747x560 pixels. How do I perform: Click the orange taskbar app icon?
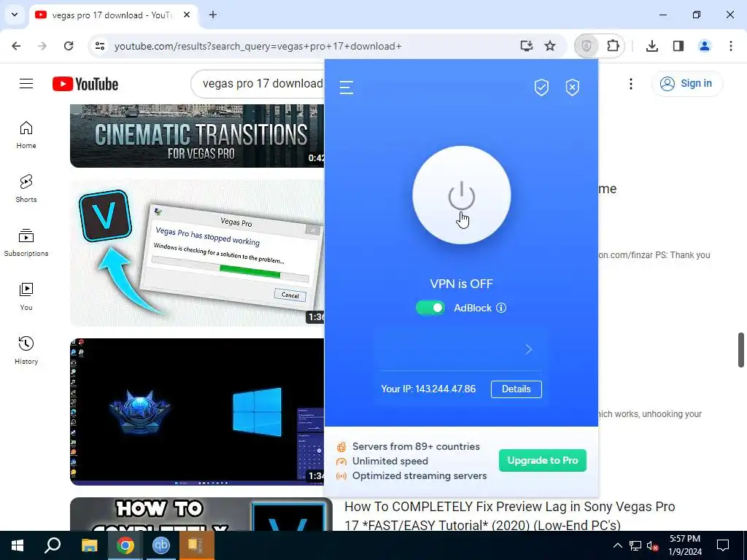(197, 545)
